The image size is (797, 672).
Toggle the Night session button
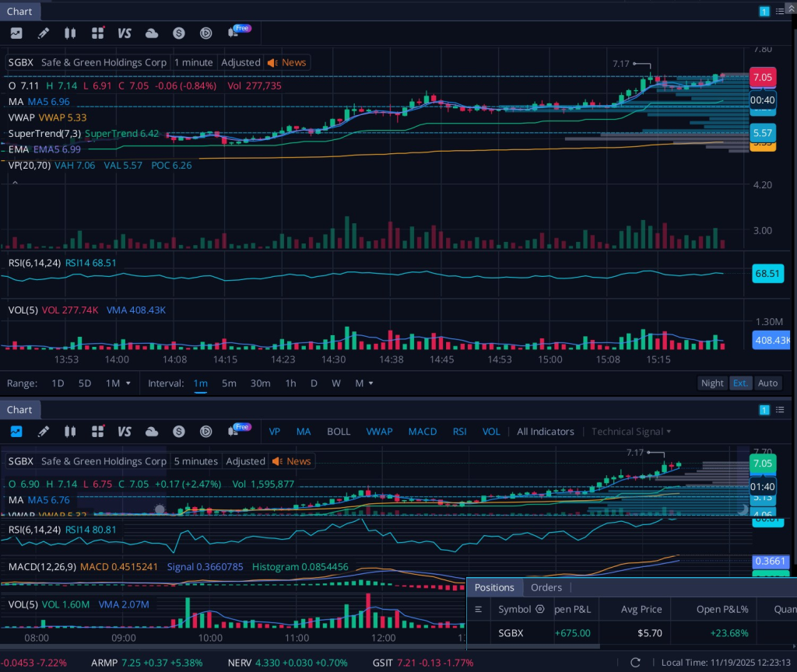(711, 383)
